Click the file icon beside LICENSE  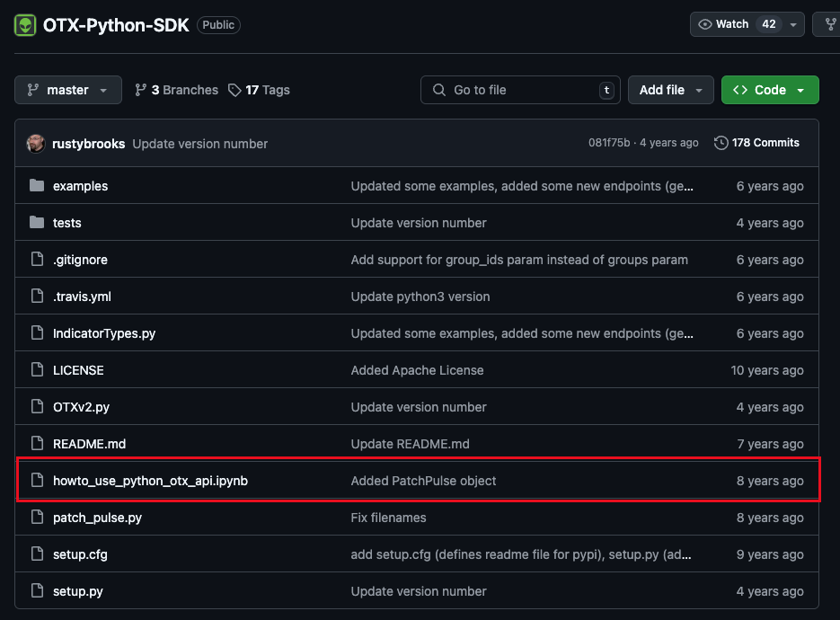click(x=37, y=369)
